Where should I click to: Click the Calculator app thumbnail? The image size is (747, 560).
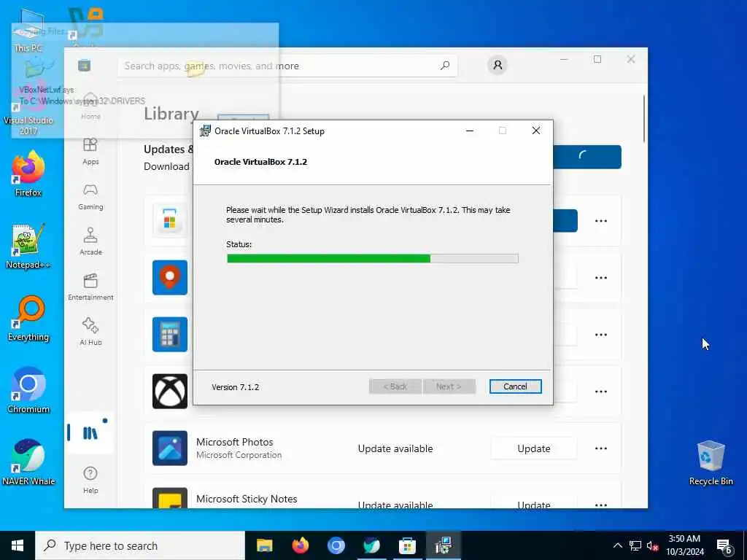170,334
